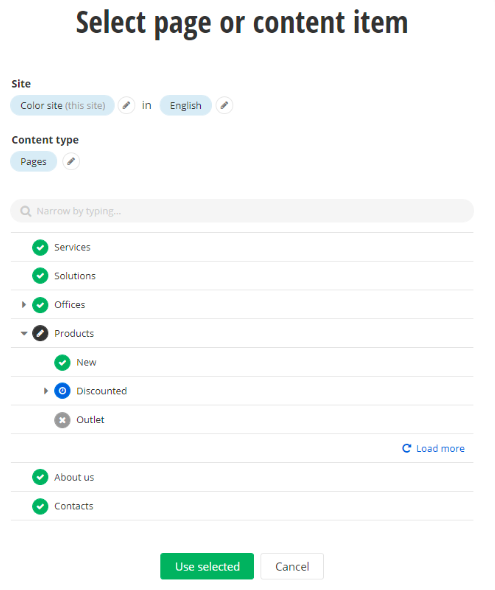Click the search magnifier icon
Image resolution: width=495 pixels, height=590 pixels.
(26, 211)
